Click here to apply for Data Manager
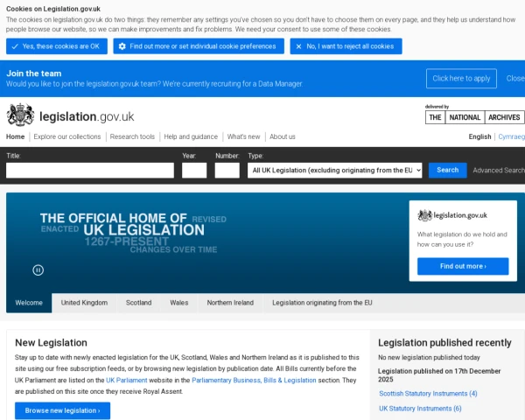525x420 pixels. click(x=461, y=79)
